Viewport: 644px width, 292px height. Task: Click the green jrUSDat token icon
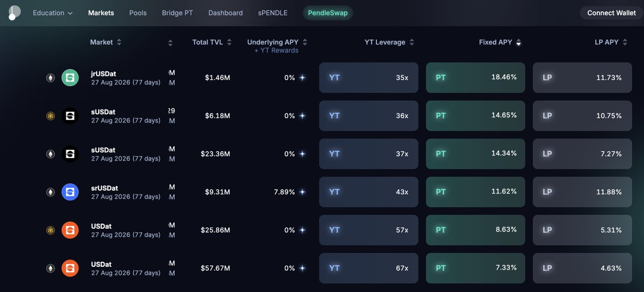click(70, 78)
